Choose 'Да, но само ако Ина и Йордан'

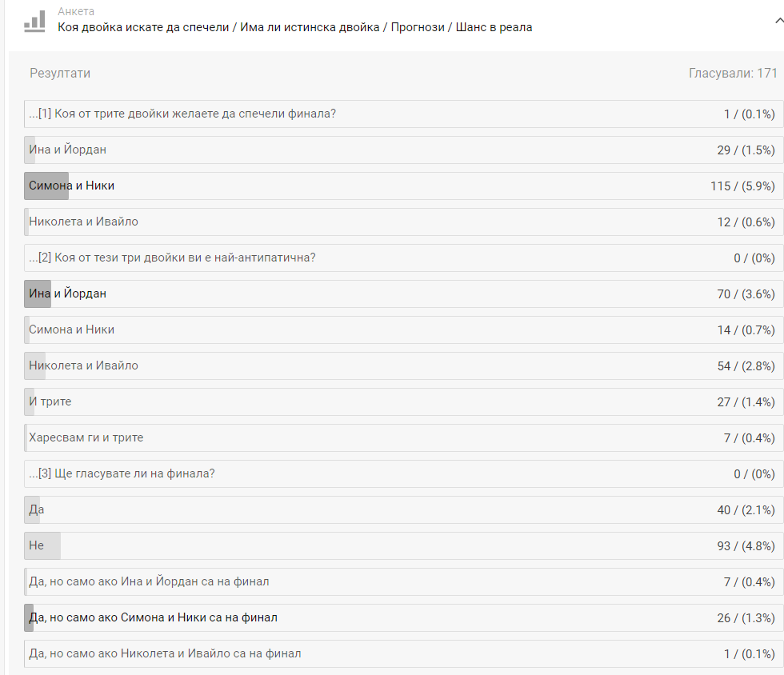click(x=403, y=582)
